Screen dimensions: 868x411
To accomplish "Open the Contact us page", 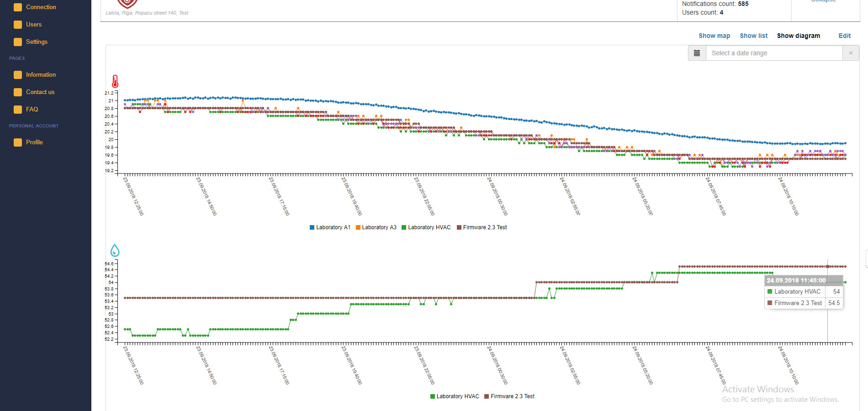I will pos(40,92).
